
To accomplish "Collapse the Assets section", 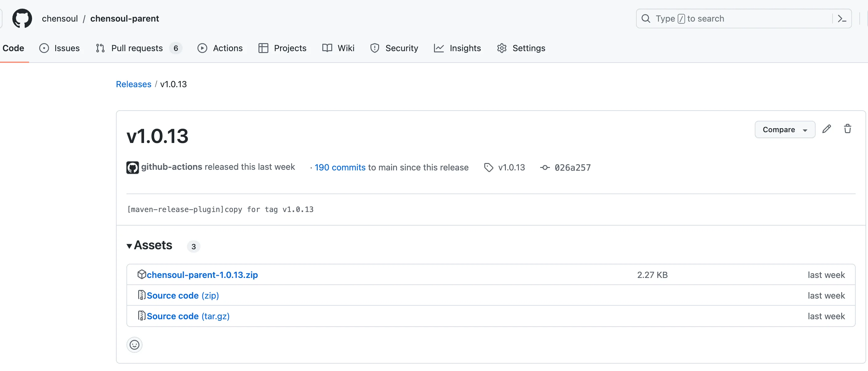I will [x=149, y=245].
